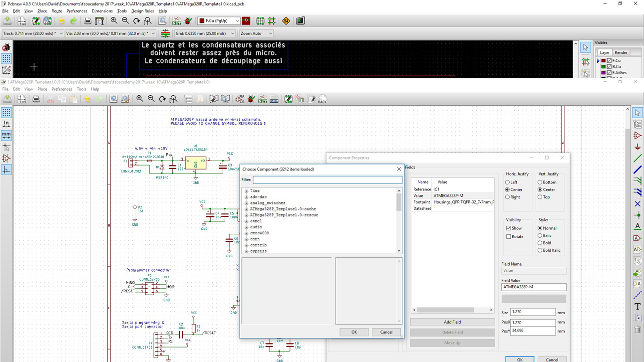The width and height of the screenshot is (644, 362).
Task: Expand the audio library node
Action: 247,227
